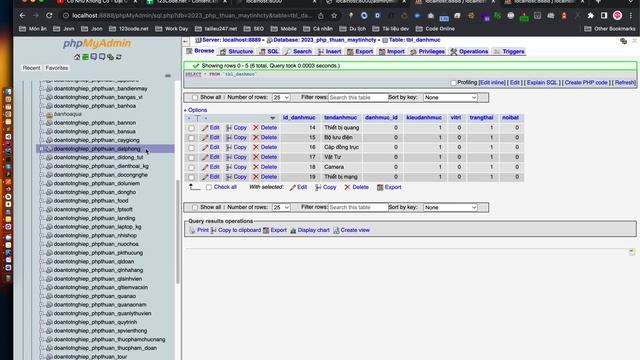
Task: Sort by tendanhmuc column header
Action: (340, 118)
